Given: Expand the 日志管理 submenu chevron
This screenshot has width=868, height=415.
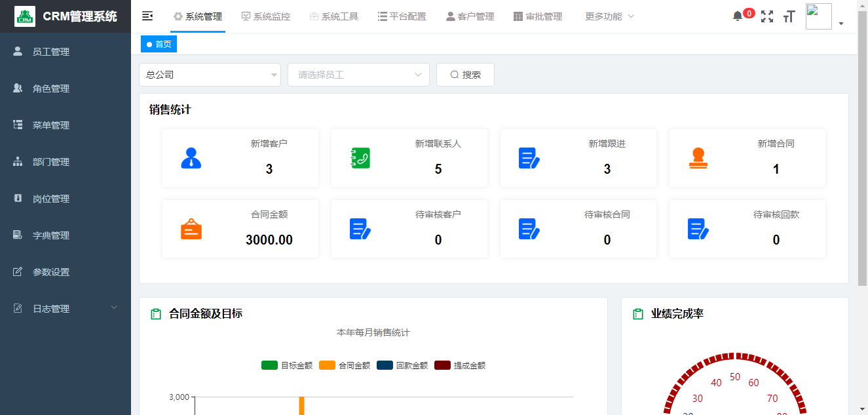Looking at the screenshot, I should tap(114, 308).
